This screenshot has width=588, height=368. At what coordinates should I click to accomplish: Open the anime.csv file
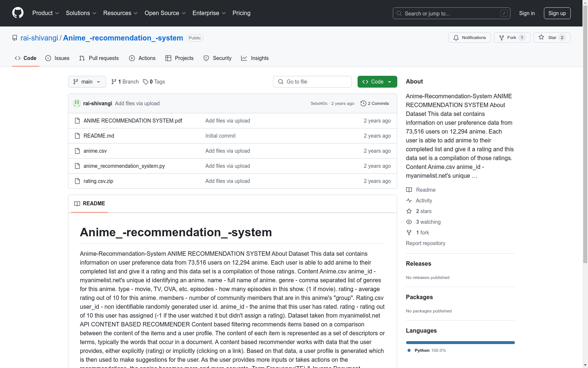click(x=95, y=151)
